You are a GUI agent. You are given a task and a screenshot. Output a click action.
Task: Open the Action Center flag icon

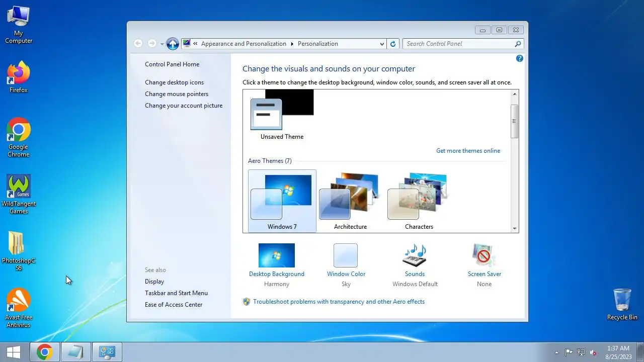coord(569,352)
